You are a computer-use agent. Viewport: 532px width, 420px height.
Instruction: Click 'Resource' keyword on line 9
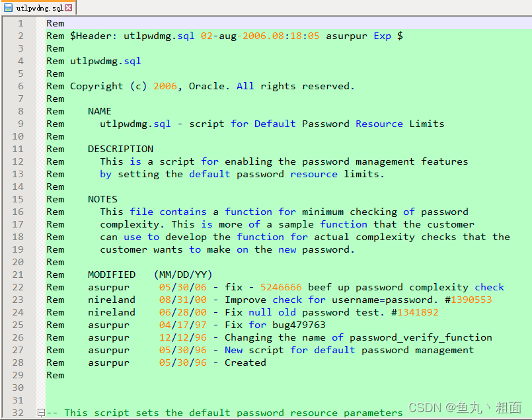coord(379,124)
